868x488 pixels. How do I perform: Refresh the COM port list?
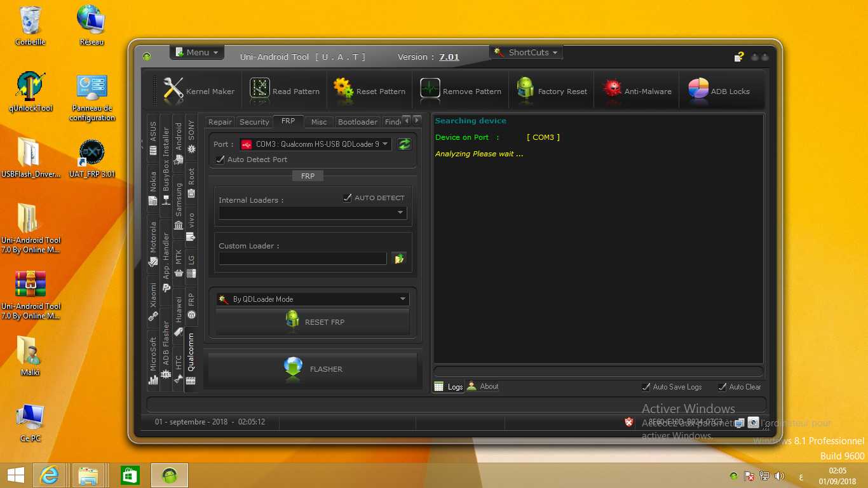click(404, 144)
